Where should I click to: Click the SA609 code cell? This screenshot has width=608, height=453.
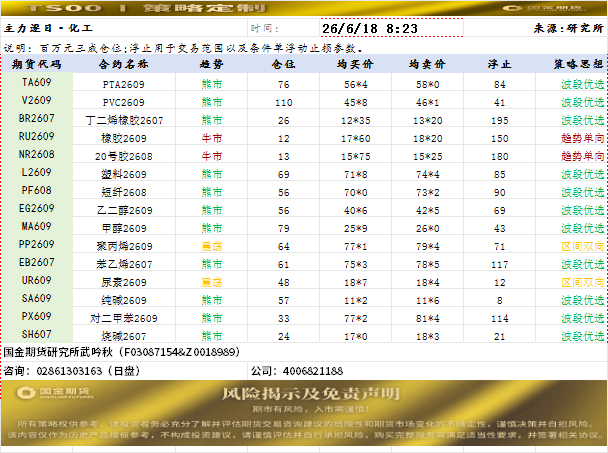pos(37,298)
